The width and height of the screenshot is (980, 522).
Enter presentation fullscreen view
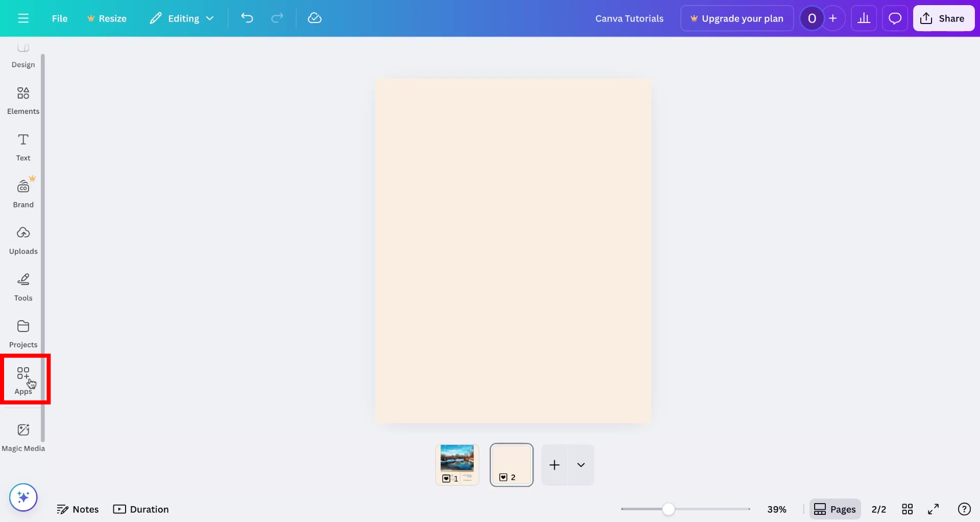coord(934,509)
